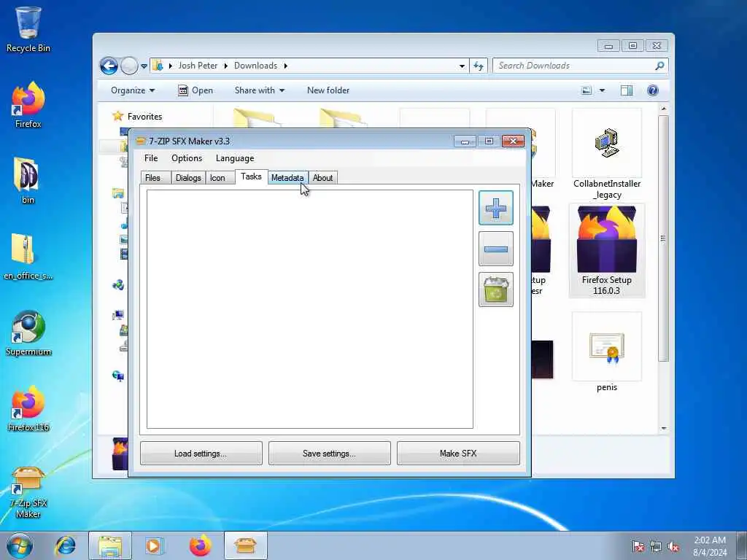The height and width of the screenshot is (560, 747).
Task: Click the Make SFX button
Action: coord(458,454)
